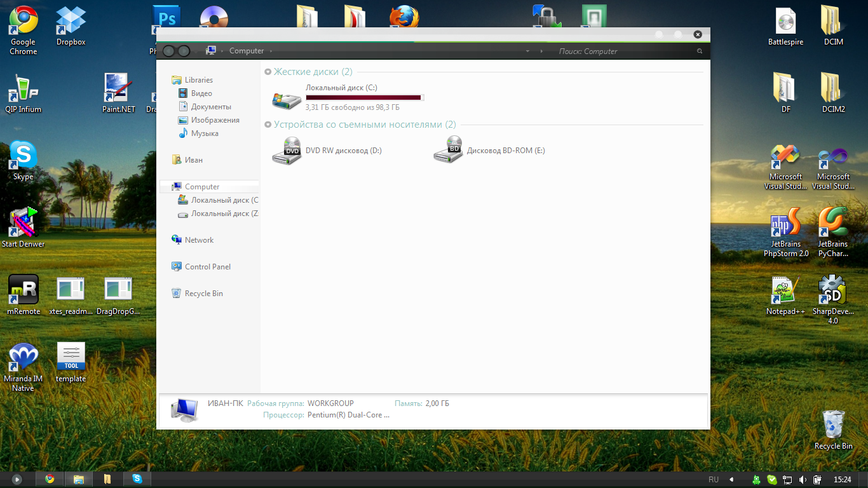868x488 pixels.
Task: Collapse the Устройства со съемными носителями group
Action: pos(268,125)
